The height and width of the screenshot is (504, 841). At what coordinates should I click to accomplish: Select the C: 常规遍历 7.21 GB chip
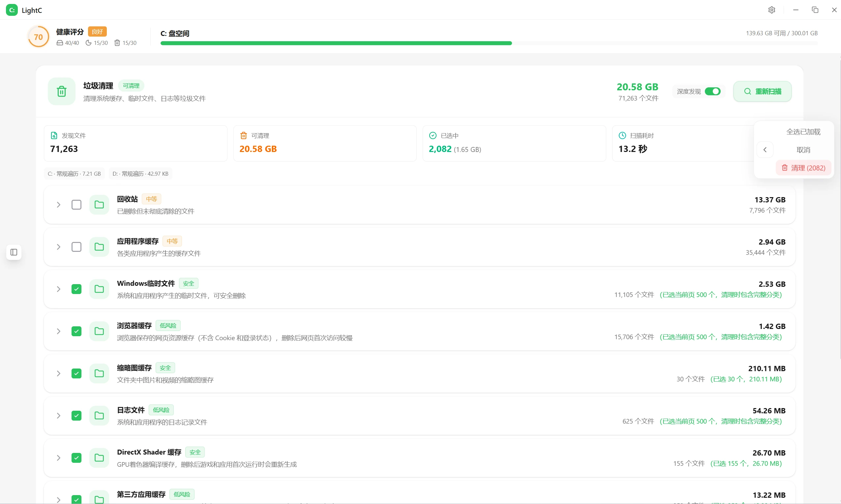[x=74, y=173]
